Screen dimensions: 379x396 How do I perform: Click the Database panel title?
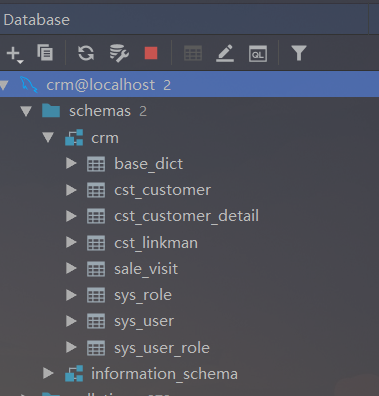point(37,20)
